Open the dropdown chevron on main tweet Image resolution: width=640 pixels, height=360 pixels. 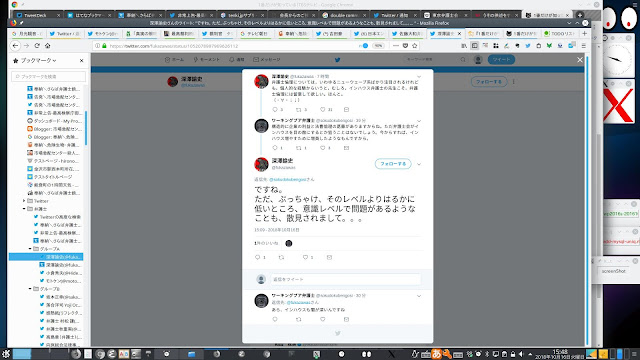point(419,164)
